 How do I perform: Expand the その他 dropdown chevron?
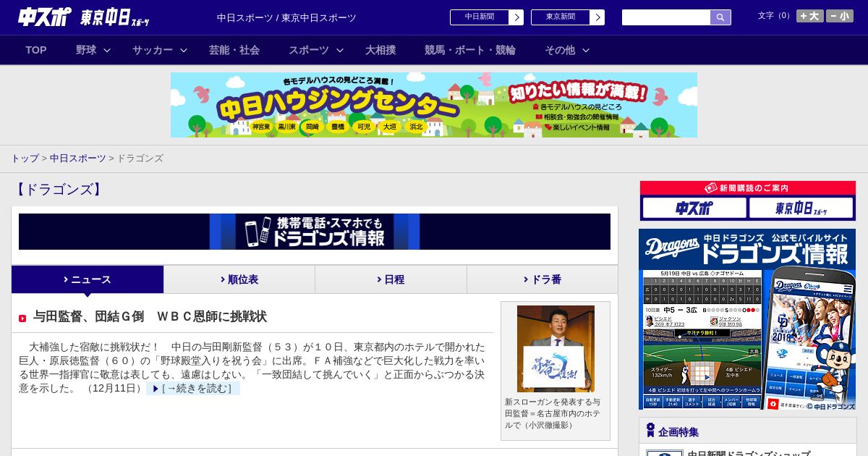point(586,50)
